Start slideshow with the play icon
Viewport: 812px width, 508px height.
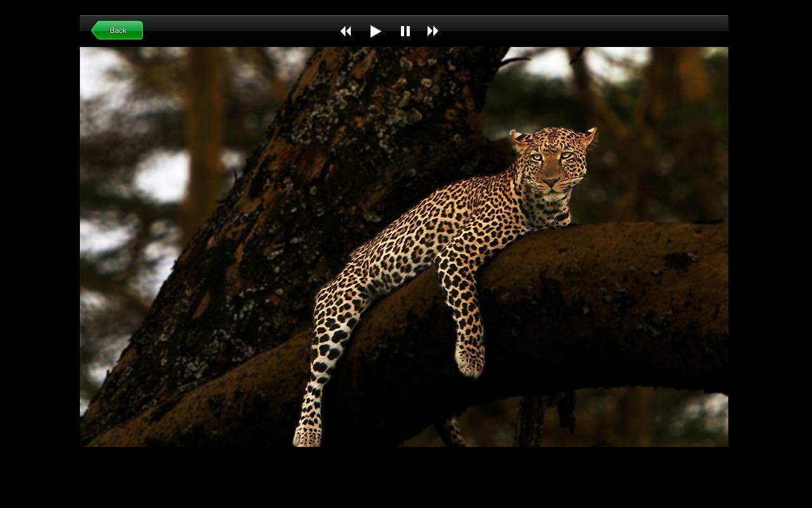point(376,31)
